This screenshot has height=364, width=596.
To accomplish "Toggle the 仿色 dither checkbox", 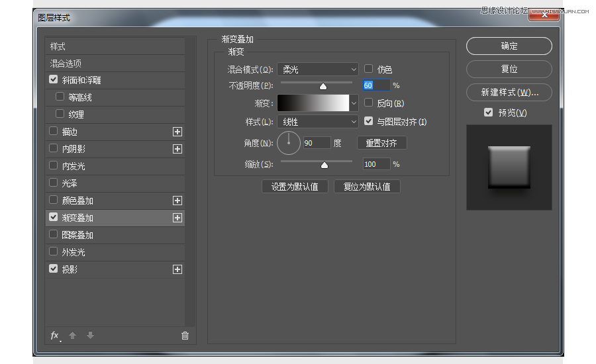I will [x=368, y=69].
